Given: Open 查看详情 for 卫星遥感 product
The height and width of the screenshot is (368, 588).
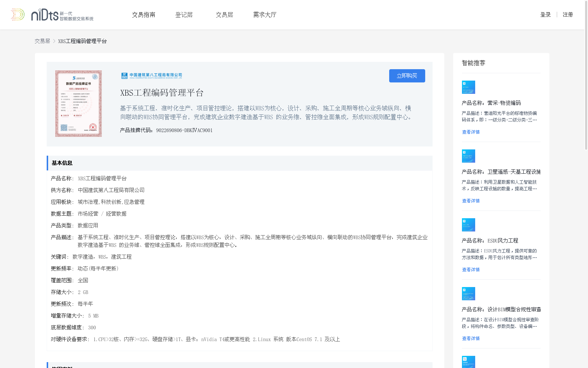Looking at the screenshot, I should click(x=471, y=201).
